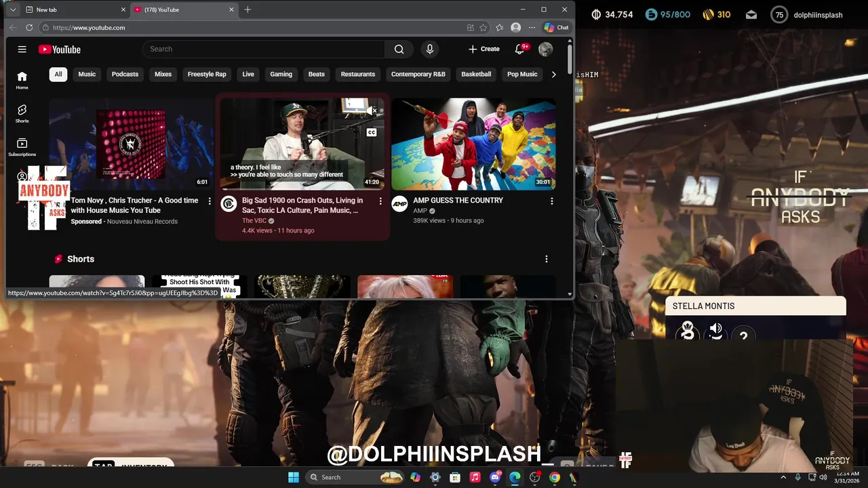Screen dimensions: 868x488
Task: Open the 'AMP GUESS THE COUNTRY' video title
Action: pos(458,201)
